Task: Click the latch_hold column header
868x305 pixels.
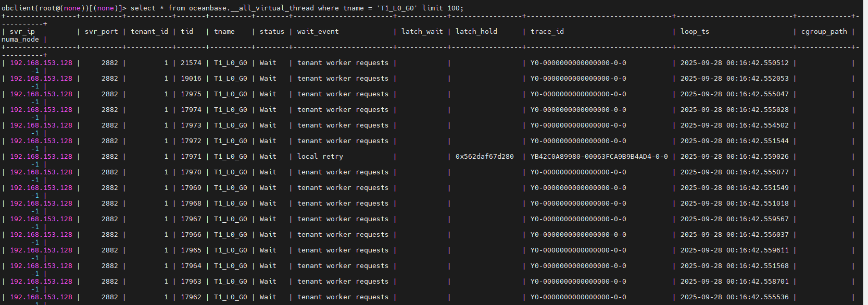Action: [476, 32]
